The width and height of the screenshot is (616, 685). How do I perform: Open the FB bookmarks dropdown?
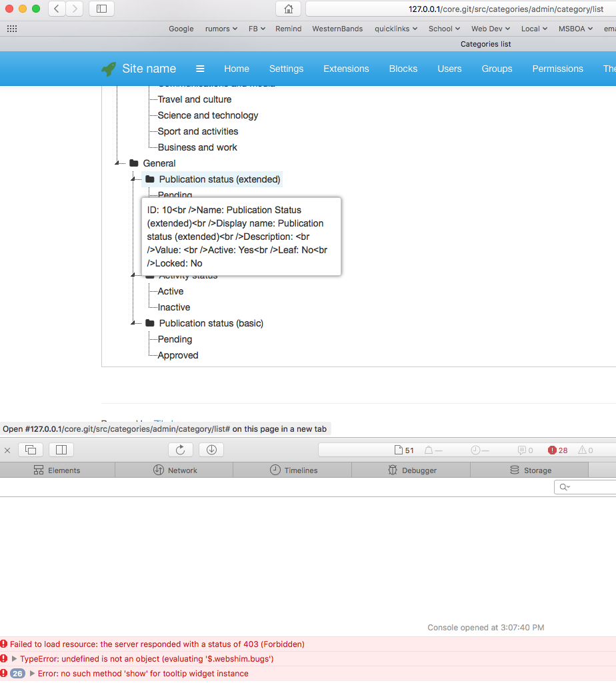257,29
